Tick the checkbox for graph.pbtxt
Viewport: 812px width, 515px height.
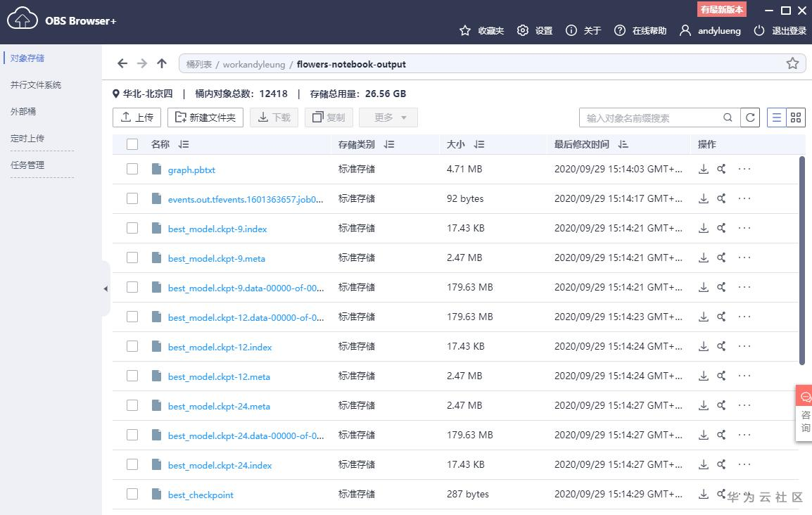coord(132,169)
